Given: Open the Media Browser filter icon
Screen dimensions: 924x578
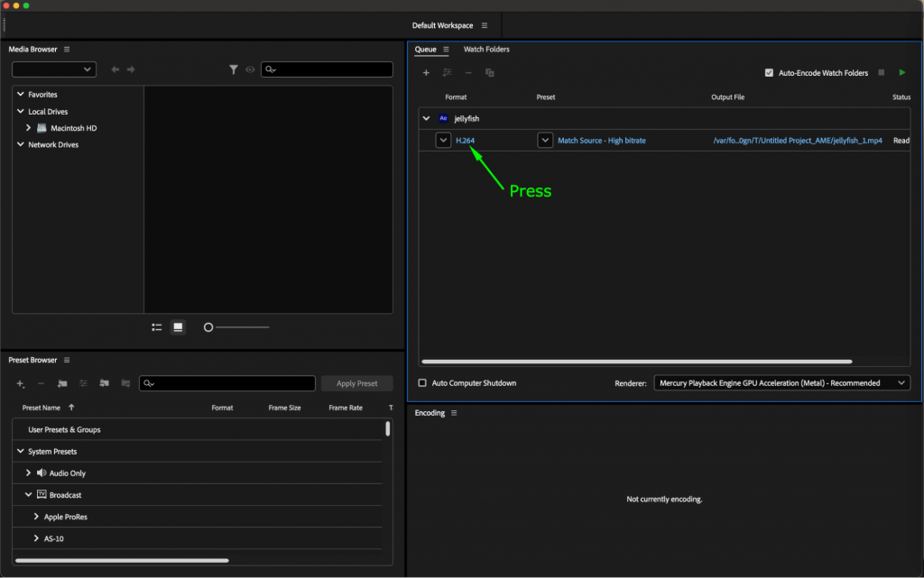Looking at the screenshot, I should 234,69.
